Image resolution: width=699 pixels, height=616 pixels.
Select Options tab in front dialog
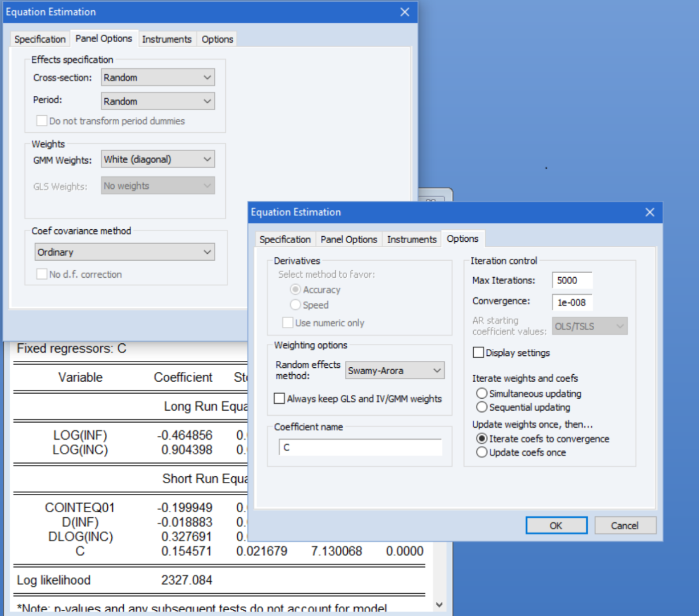pos(462,238)
